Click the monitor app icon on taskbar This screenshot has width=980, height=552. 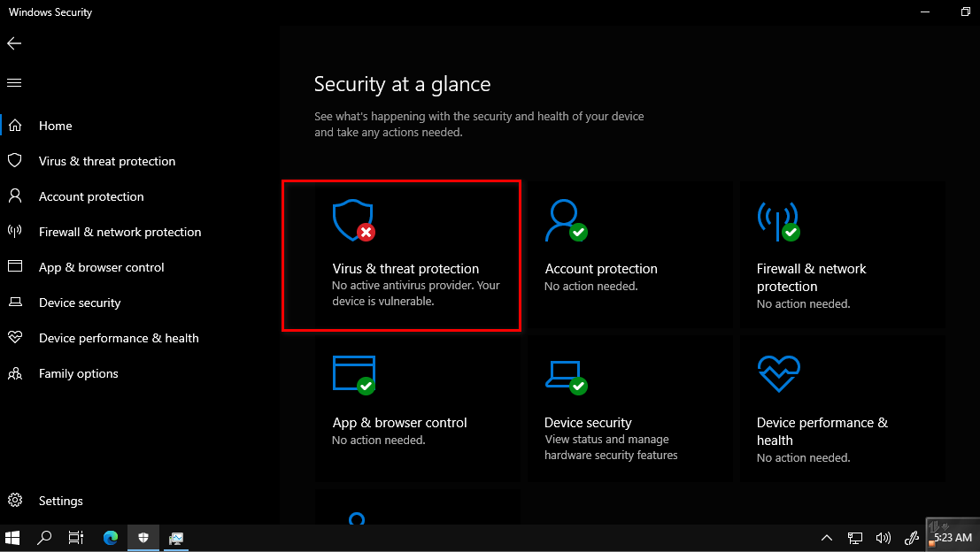click(176, 538)
